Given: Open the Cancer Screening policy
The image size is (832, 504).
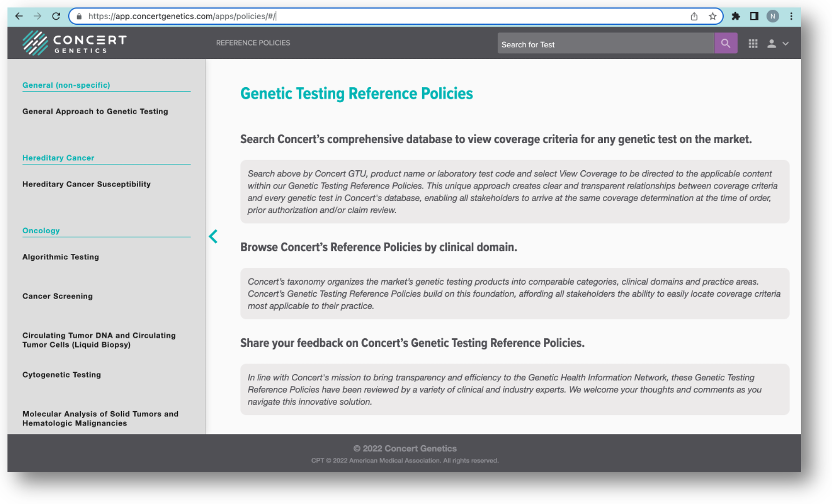Looking at the screenshot, I should click(x=57, y=296).
